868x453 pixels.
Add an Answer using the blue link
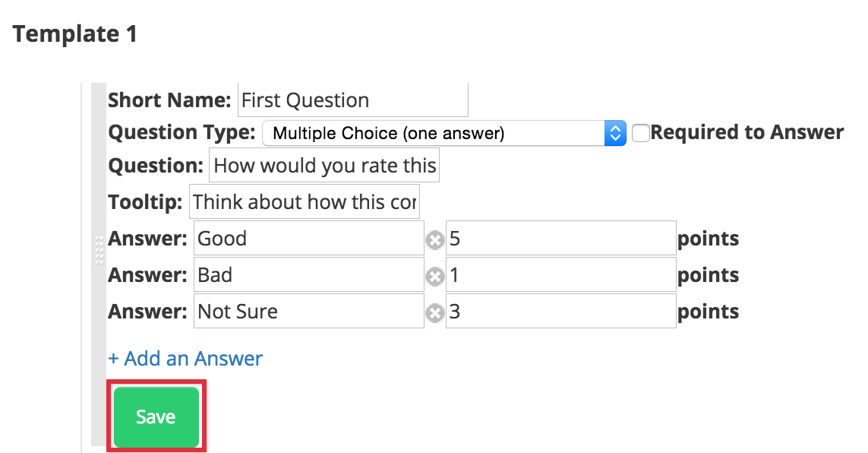point(185,358)
